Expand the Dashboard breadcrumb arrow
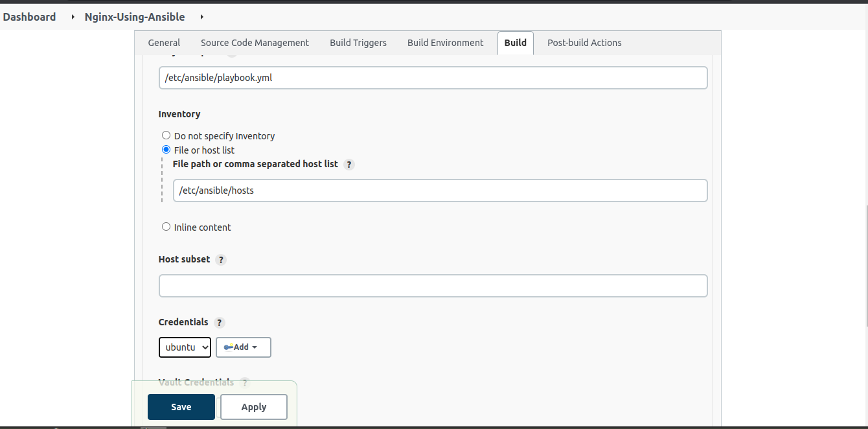This screenshot has width=868, height=429. point(73,17)
